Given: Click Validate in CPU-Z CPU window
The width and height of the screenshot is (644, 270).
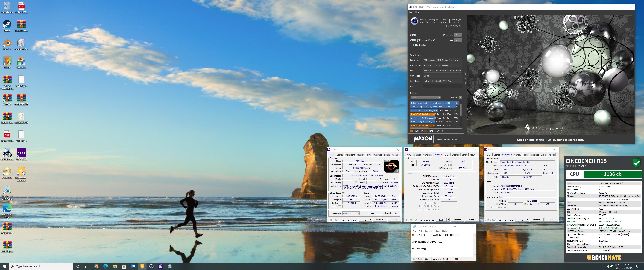Looking at the screenshot, I should coord(379,220).
